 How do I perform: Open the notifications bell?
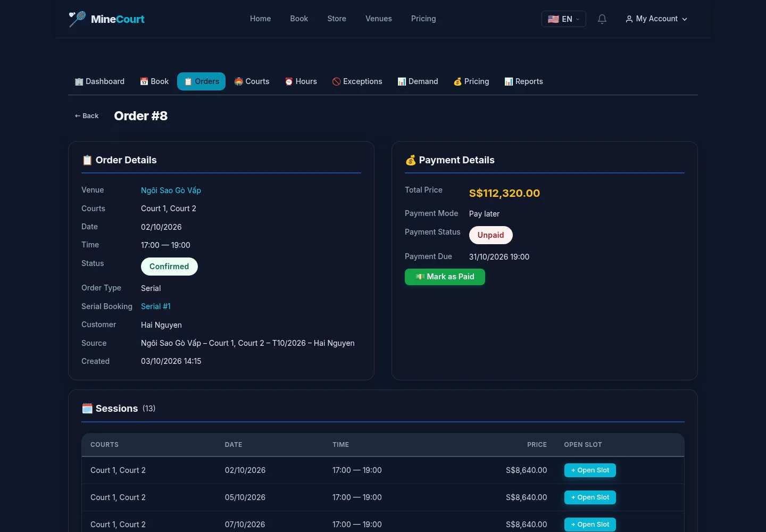602,19
